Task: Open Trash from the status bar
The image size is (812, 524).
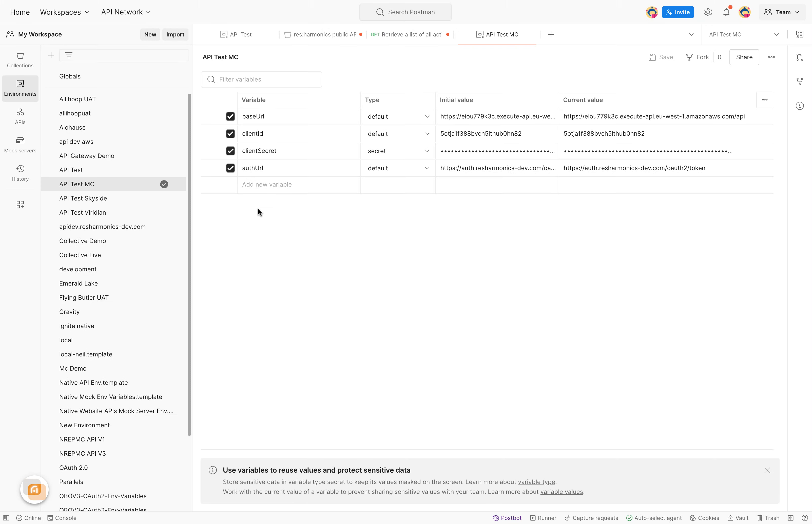Action: [x=768, y=518]
